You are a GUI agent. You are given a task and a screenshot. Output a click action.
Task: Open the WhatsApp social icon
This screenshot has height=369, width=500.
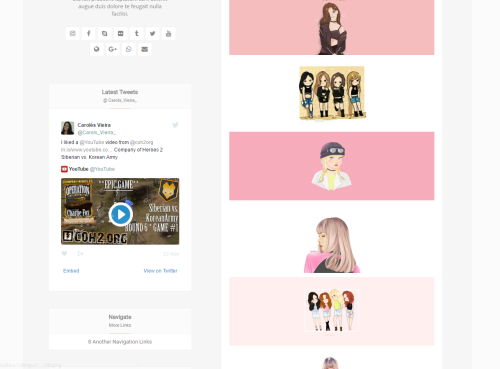tap(129, 49)
